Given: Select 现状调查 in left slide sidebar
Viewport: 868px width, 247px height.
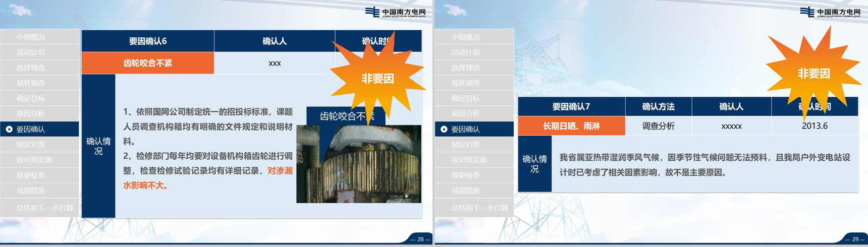Looking at the screenshot, I should coord(31,83).
